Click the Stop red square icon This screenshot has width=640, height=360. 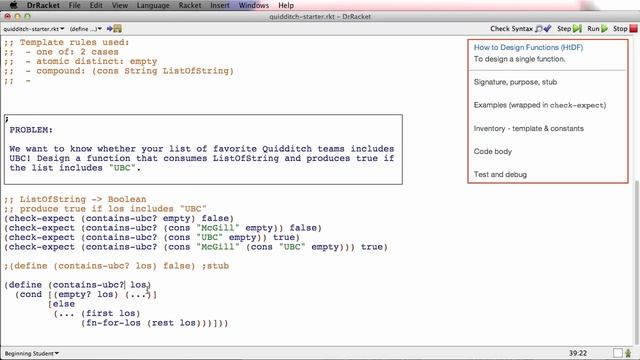tap(633, 29)
